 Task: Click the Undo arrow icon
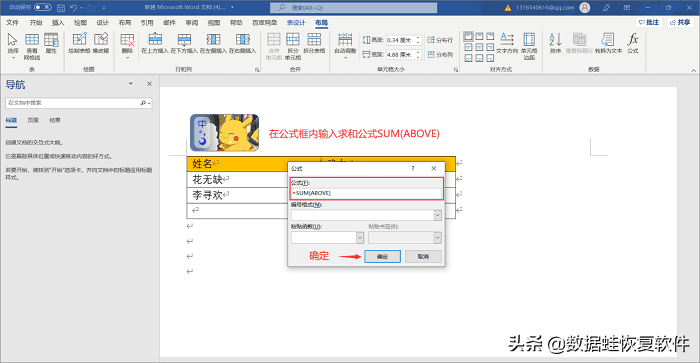pyautogui.click(x=74, y=8)
